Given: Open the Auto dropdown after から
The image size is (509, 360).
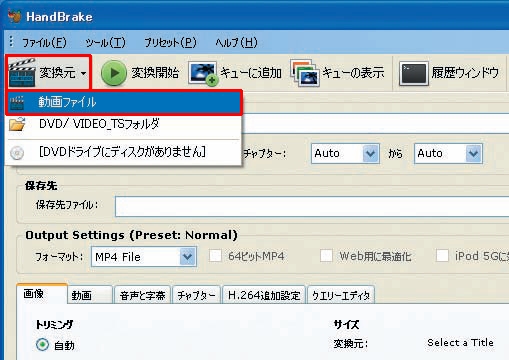Looking at the screenshot, I should pos(448,153).
